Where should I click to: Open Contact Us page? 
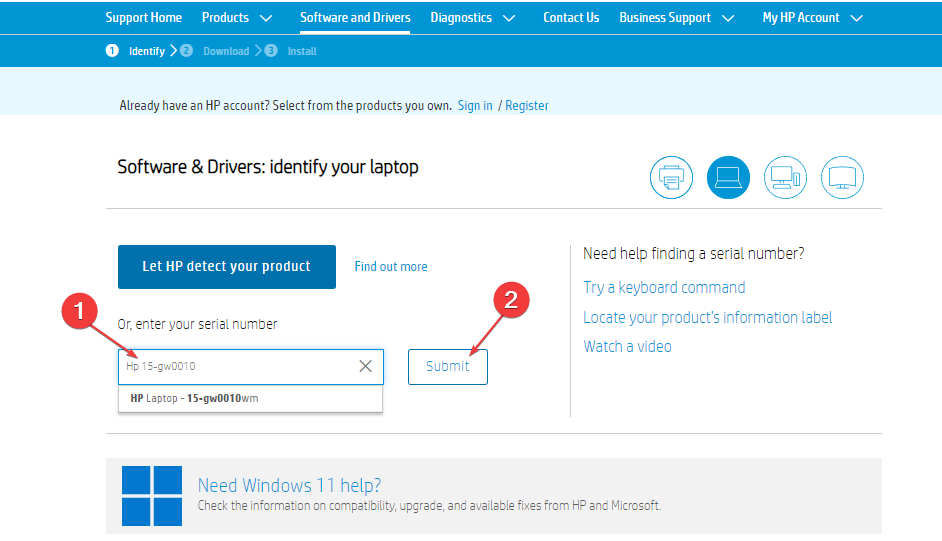point(571,17)
